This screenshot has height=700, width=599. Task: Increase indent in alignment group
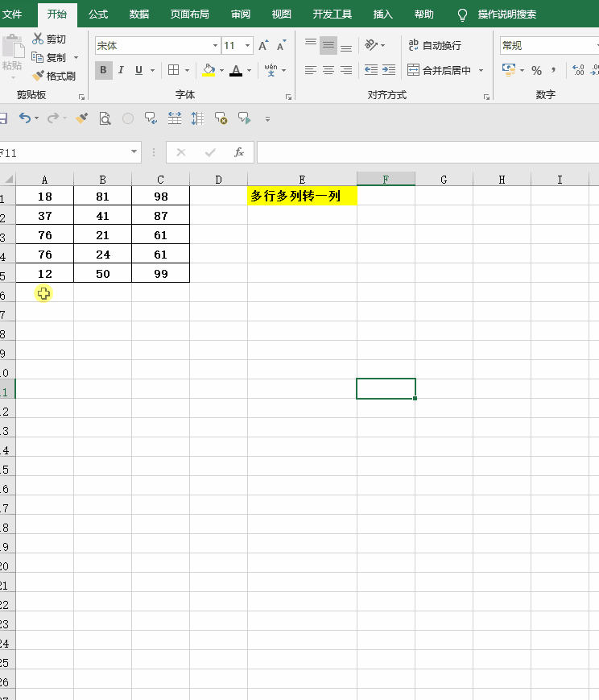(389, 70)
